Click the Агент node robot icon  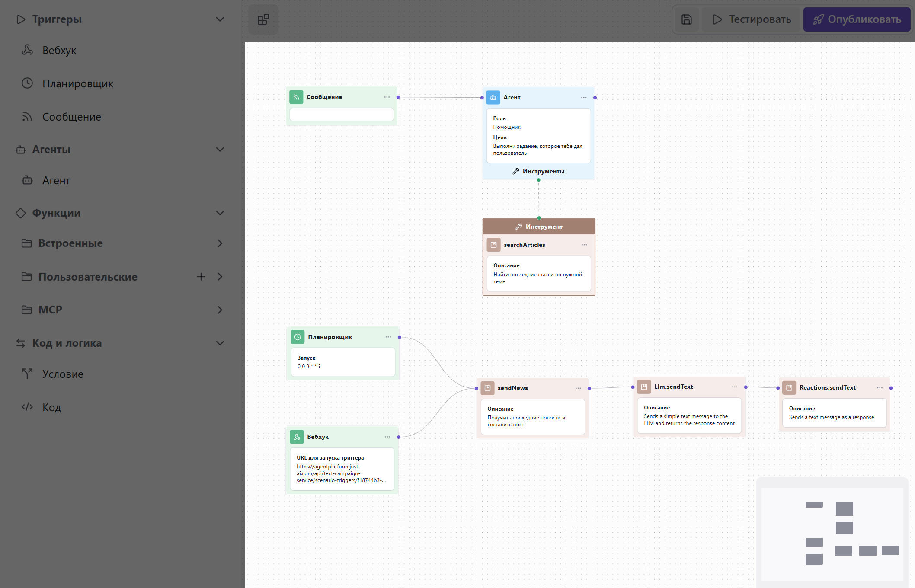pos(493,97)
